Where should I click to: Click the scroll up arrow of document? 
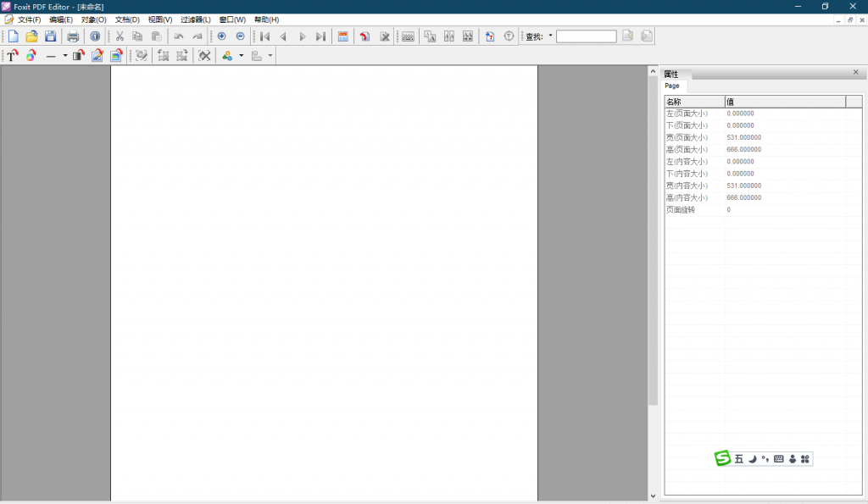(653, 71)
